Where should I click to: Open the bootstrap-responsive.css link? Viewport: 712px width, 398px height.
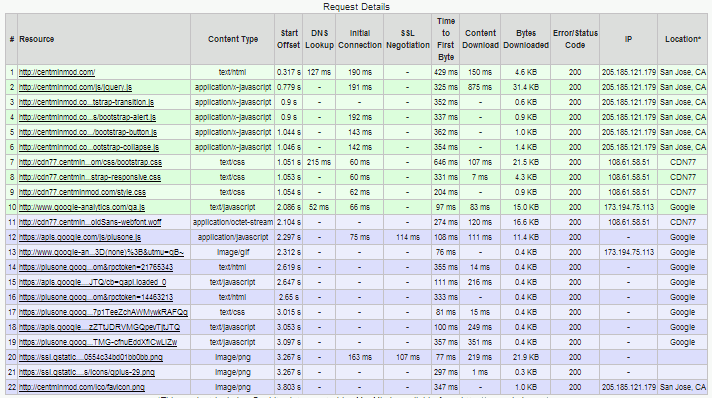tap(90, 177)
